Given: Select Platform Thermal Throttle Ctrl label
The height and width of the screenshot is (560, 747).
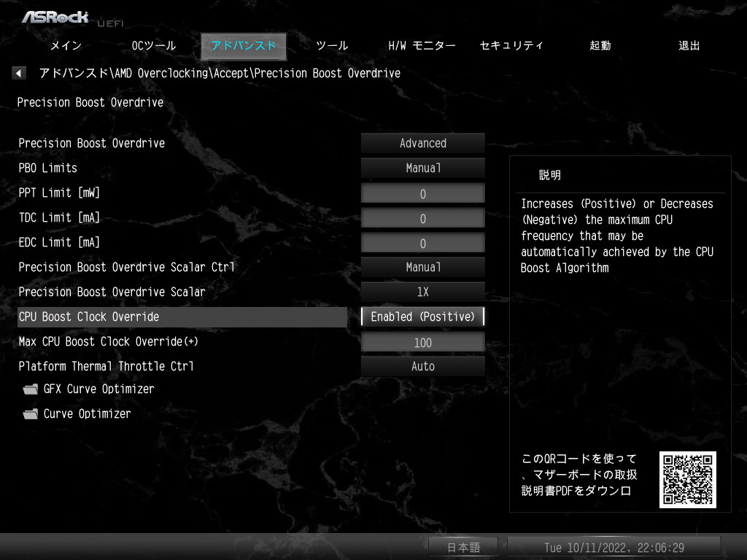Looking at the screenshot, I should [106, 366].
